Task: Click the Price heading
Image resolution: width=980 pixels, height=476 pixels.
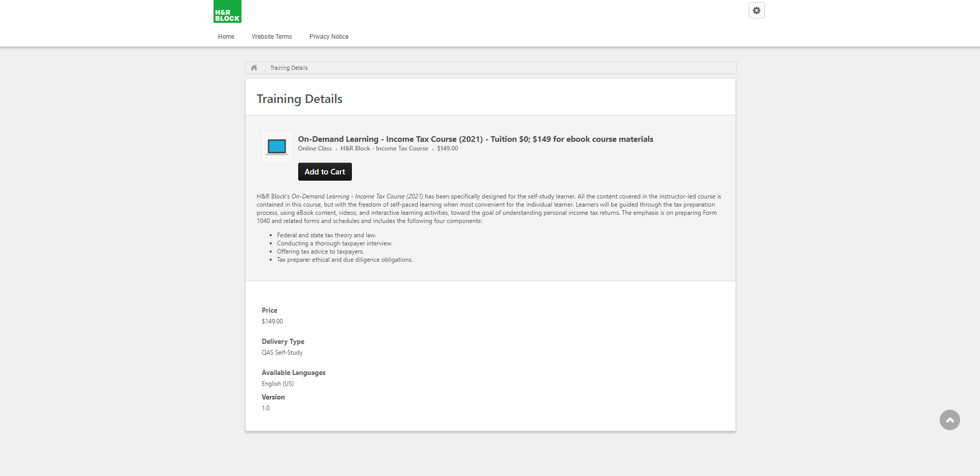Action: coord(269,310)
